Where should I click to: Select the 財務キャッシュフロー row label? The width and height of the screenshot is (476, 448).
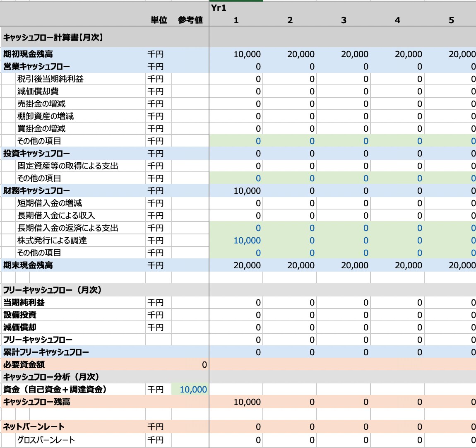coord(36,191)
